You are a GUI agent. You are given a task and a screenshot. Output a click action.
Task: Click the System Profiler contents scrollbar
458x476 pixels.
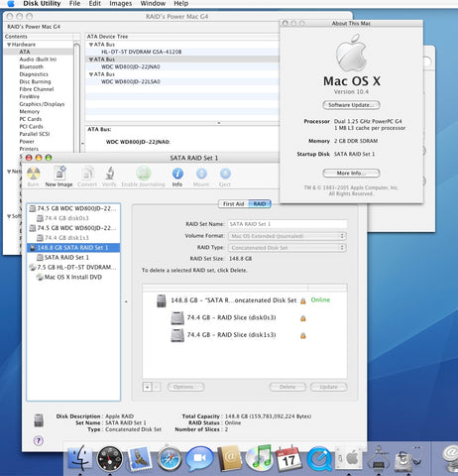coord(76,96)
